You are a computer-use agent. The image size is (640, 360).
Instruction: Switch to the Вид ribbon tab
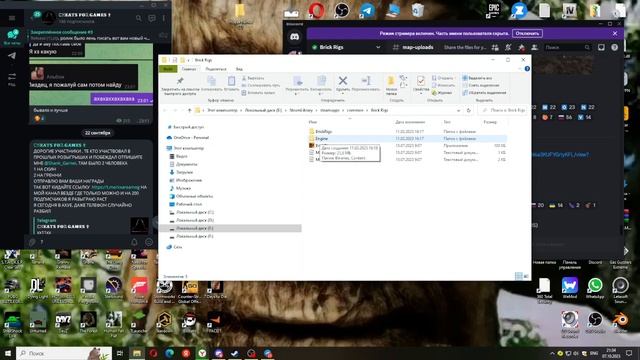point(239,69)
